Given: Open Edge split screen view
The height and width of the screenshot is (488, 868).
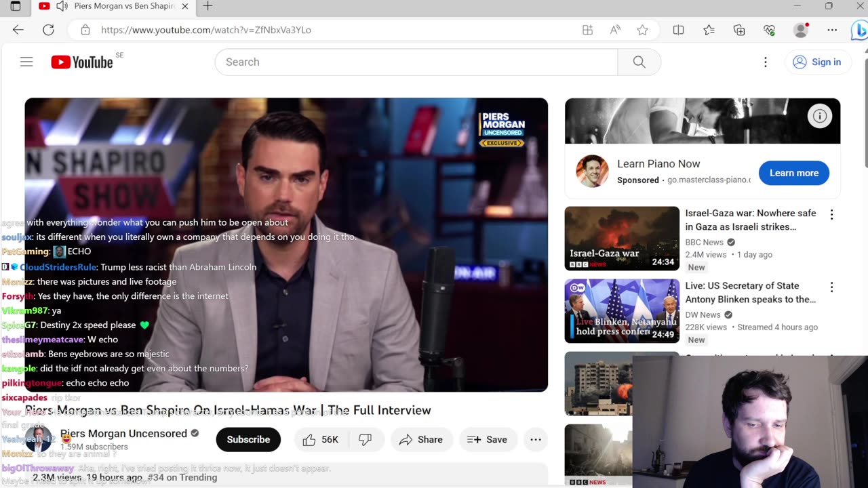Looking at the screenshot, I should (678, 30).
